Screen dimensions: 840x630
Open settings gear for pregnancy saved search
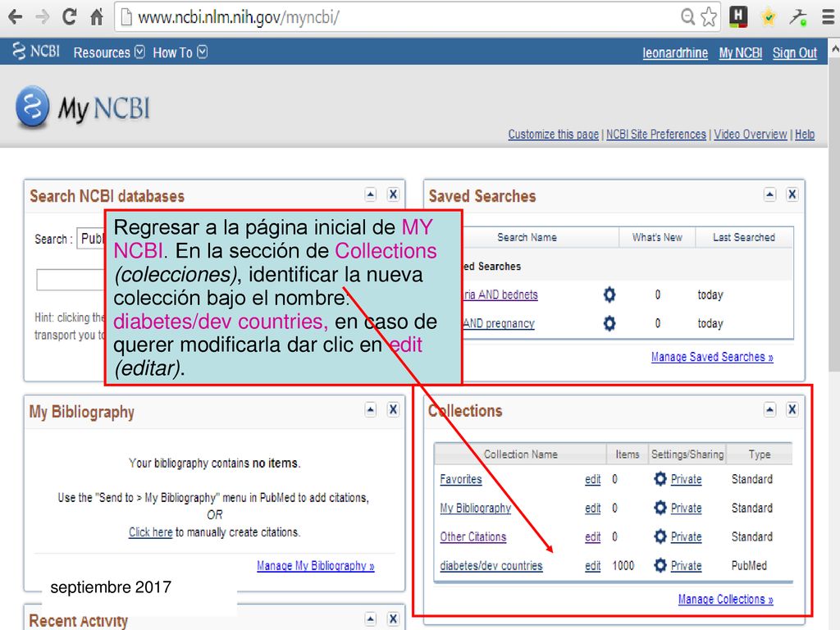pos(609,323)
